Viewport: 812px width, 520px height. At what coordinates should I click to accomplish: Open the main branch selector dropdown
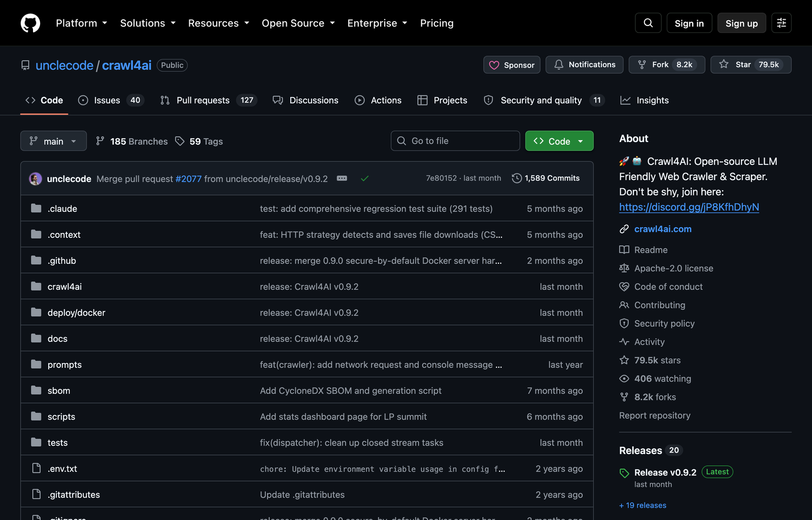(x=53, y=141)
